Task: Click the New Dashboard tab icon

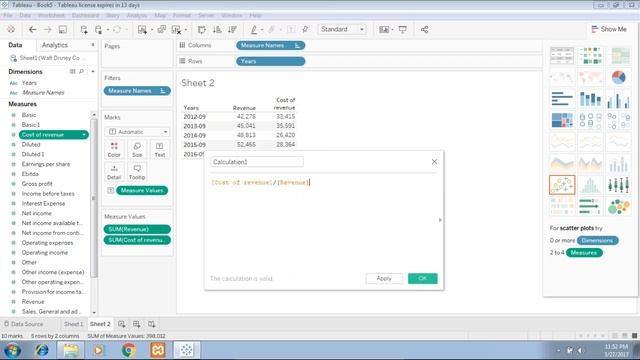Action: (137, 324)
